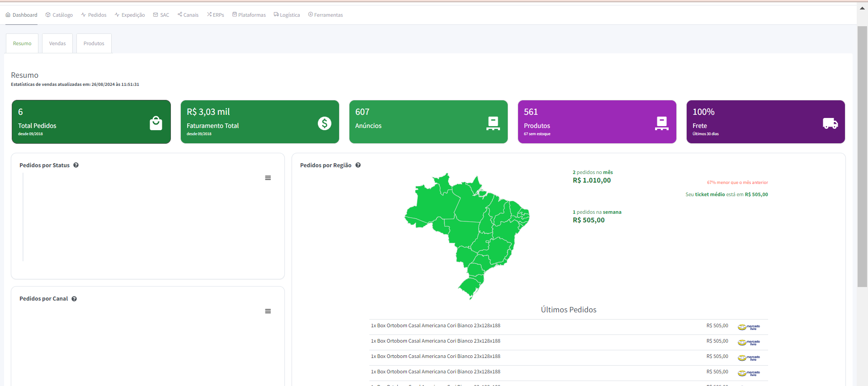The image size is (868, 386).
Task: Click the Catálogo cube icon
Action: pyautogui.click(x=48, y=15)
